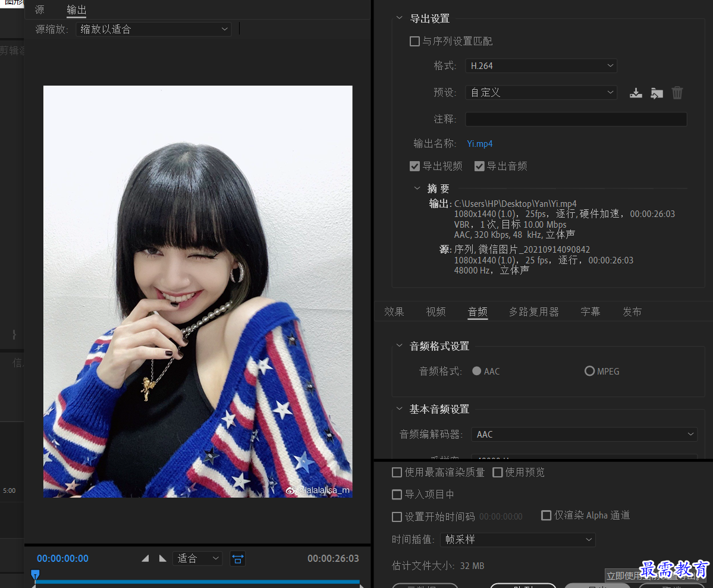713x588 pixels.
Task: Enable Import Into Project checkbox
Action: click(397, 494)
